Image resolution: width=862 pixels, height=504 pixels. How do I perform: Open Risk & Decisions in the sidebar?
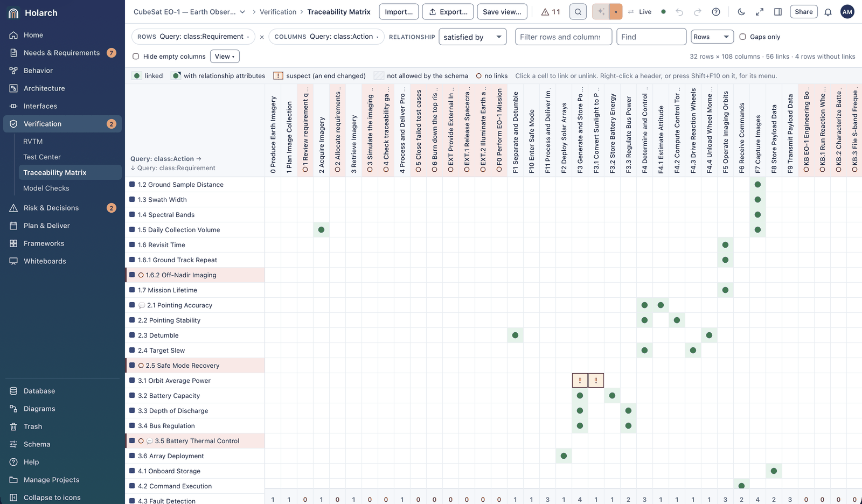62,208
